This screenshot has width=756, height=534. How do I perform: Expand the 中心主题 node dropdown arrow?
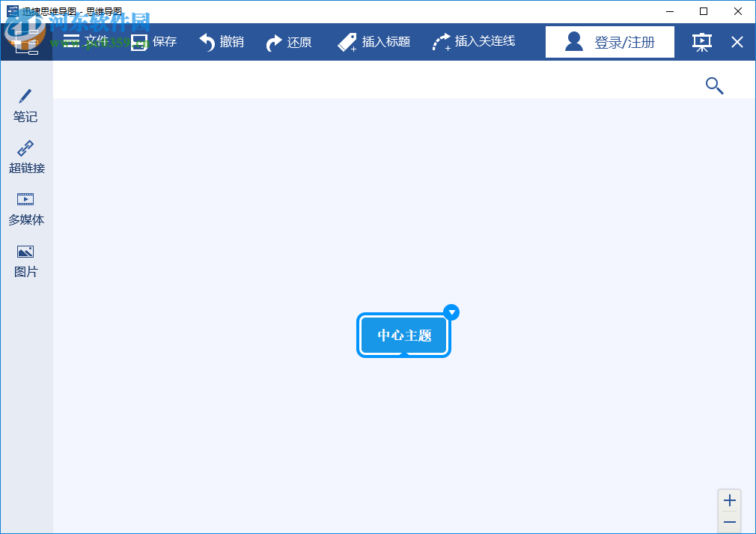click(x=451, y=312)
